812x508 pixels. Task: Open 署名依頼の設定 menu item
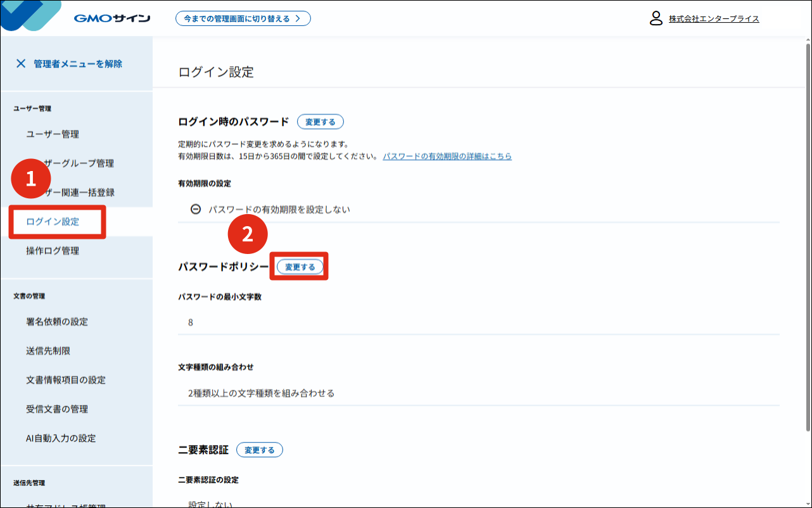[57, 322]
